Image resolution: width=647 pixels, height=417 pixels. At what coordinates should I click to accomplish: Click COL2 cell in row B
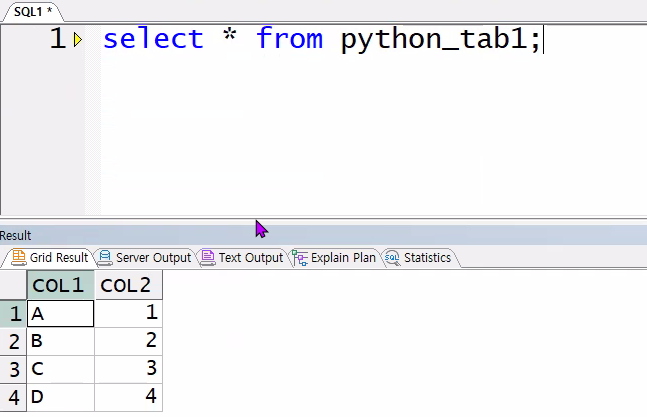[128, 342]
